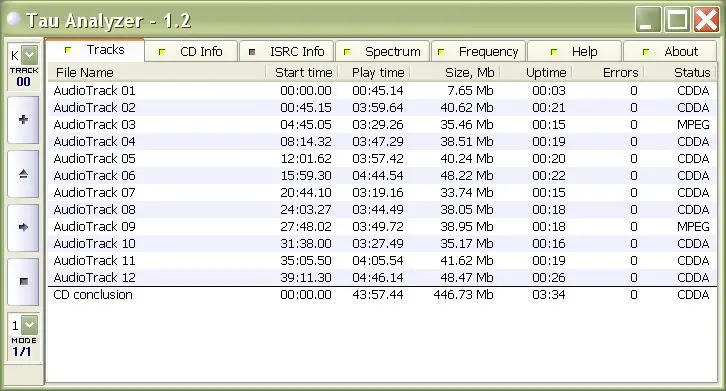Select the AudioTrack 08 row
The image size is (726, 391).
[x=382, y=209]
